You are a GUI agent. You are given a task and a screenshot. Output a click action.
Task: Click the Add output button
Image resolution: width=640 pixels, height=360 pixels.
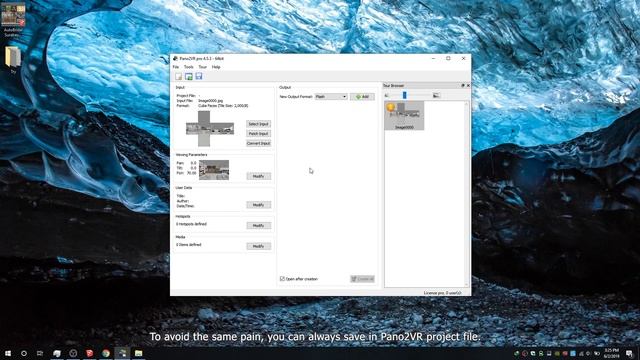pos(362,97)
